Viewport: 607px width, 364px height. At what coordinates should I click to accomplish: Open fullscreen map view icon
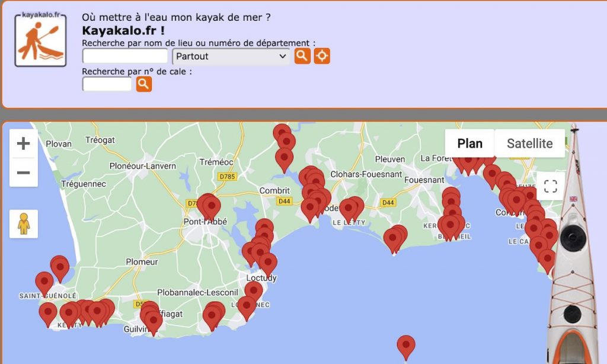(x=550, y=186)
